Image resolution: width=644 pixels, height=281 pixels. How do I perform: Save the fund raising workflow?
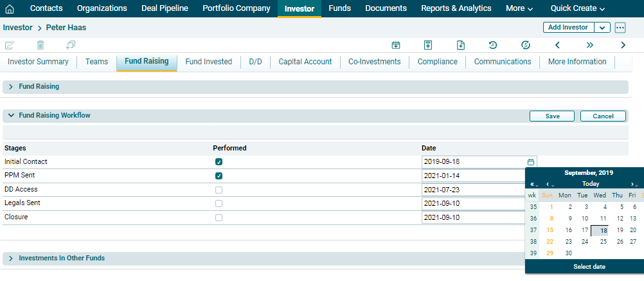click(x=551, y=116)
